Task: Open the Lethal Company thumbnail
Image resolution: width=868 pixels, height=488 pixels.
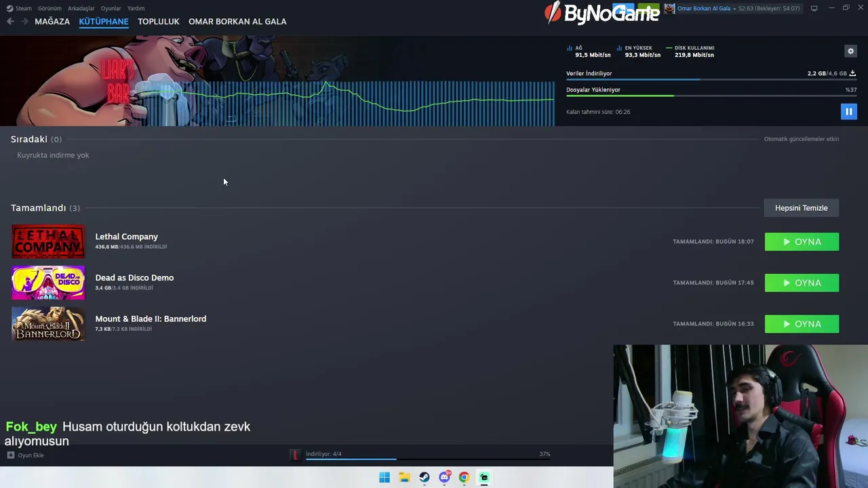Action: pos(48,241)
